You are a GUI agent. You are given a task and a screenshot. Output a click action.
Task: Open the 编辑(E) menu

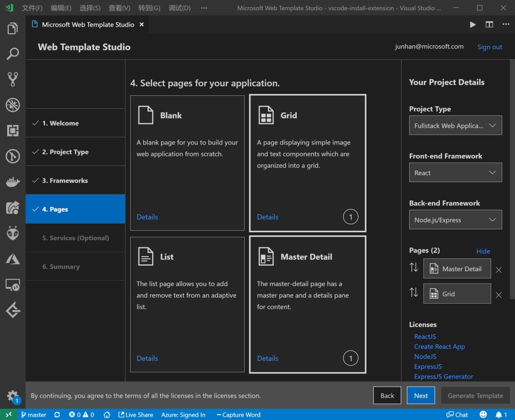click(61, 8)
